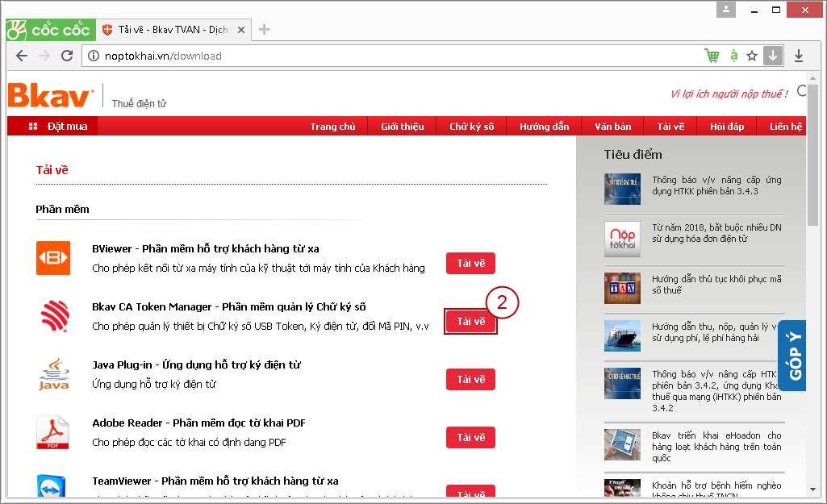This screenshot has height=504, width=827.
Task: Open the HTKK 3.4.3 upgrade news thumbnail
Action: (x=622, y=189)
